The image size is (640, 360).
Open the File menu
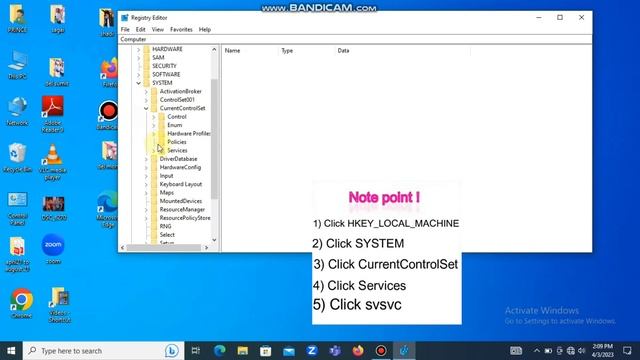tap(125, 29)
